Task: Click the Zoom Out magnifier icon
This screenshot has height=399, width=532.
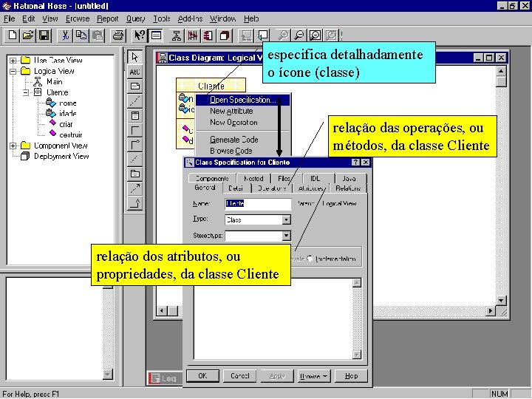Action: (x=299, y=35)
